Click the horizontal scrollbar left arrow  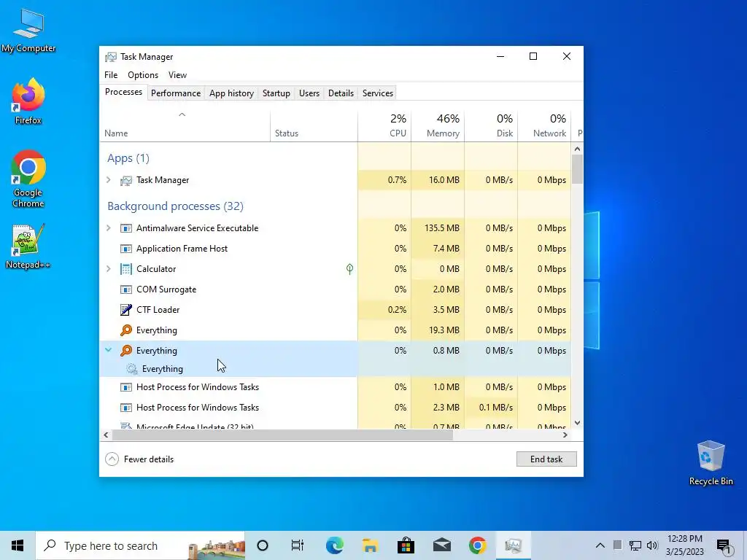pyautogui.click(x=106, y=435)
